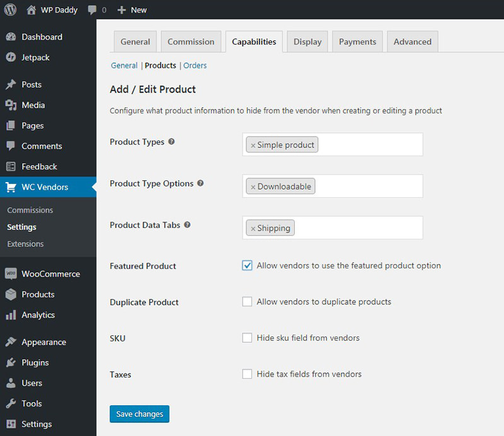Click the Plugins plug icon

click(x=11, y=362)
